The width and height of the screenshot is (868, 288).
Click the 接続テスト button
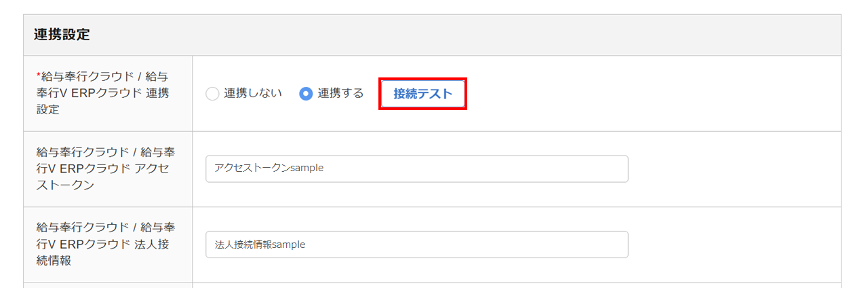coord(422,94)
